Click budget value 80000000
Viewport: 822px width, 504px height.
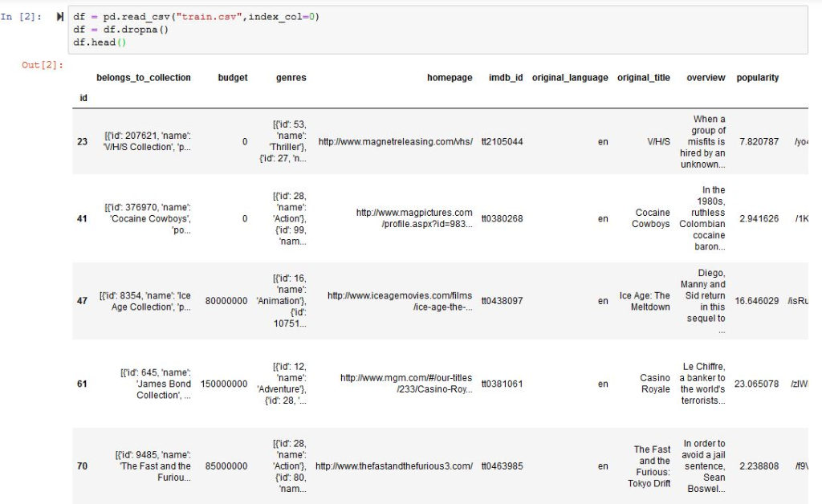tap(226, 301)
